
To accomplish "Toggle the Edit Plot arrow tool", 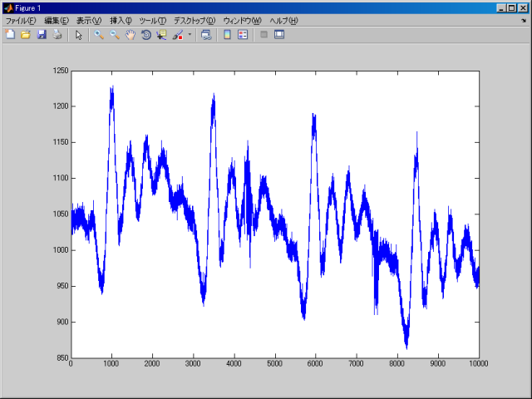I will [78, 35].
